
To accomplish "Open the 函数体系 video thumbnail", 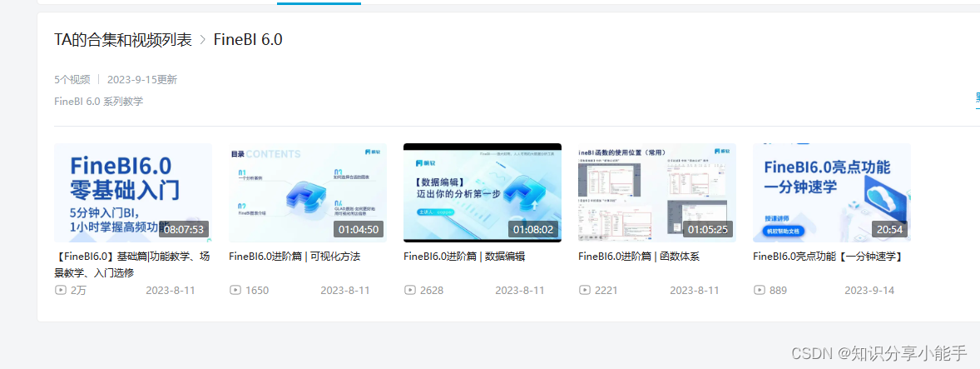I will [657, 192].
